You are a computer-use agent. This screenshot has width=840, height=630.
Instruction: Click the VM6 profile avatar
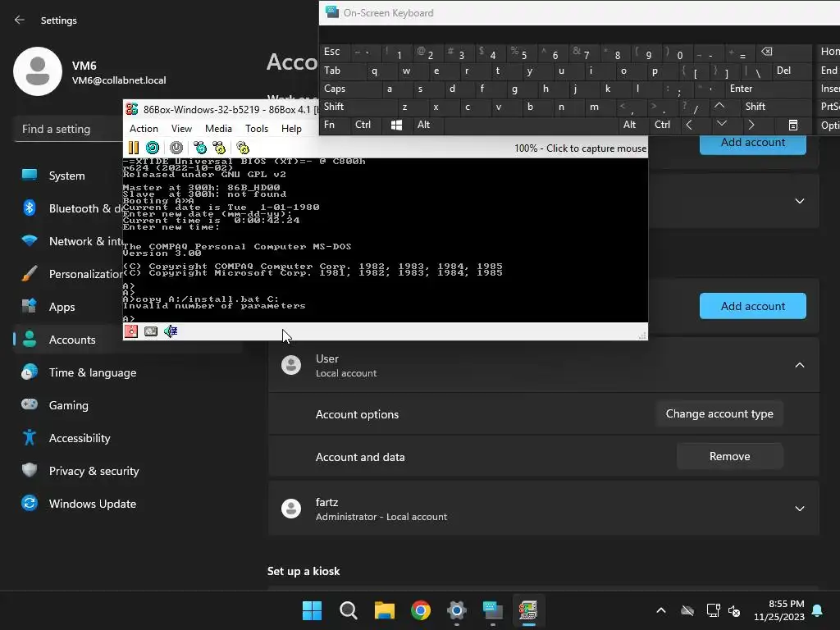(38, 71)
